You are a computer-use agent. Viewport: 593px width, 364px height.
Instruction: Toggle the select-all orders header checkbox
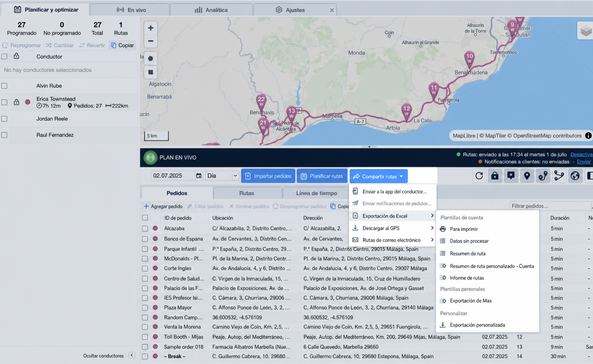(x=145, y=218)
